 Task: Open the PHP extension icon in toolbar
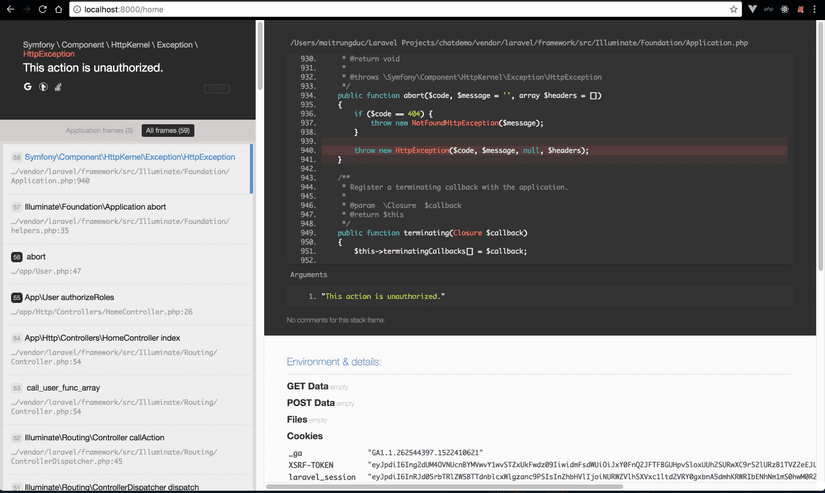[769, 9]
